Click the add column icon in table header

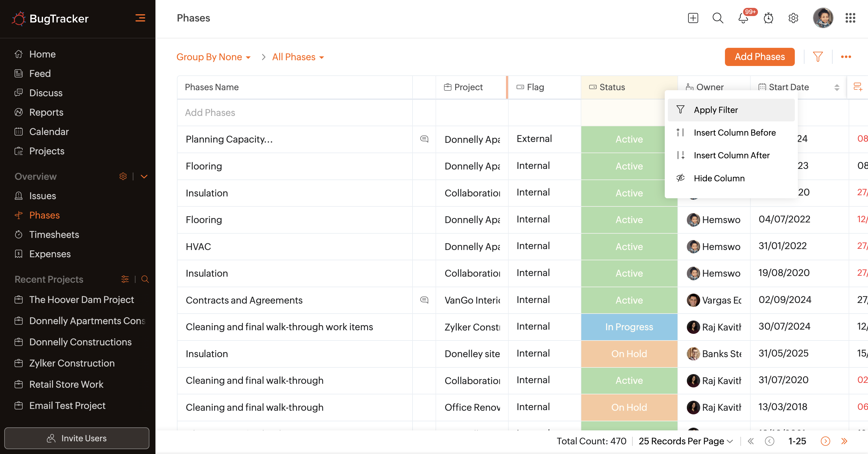click(857, 87)
